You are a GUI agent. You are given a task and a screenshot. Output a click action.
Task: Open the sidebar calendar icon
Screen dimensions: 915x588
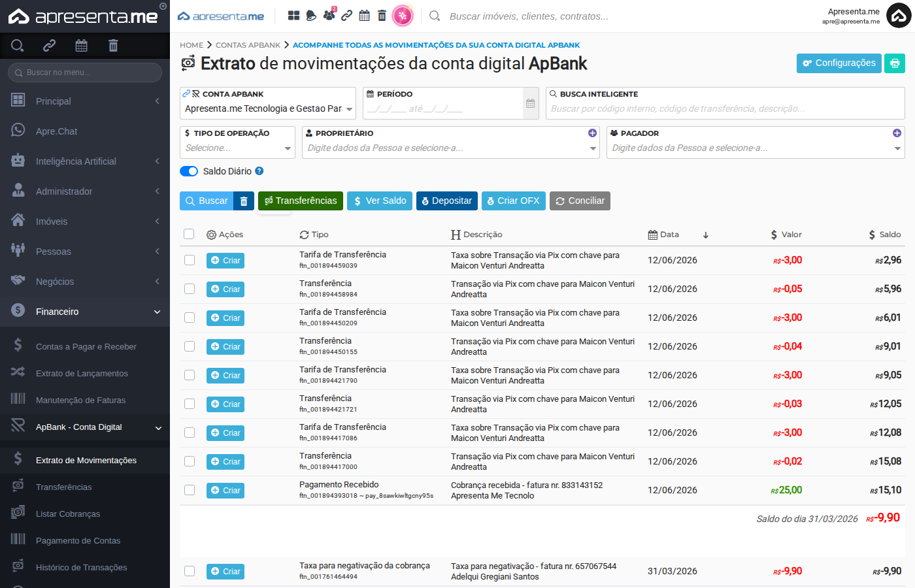point(81,45)
